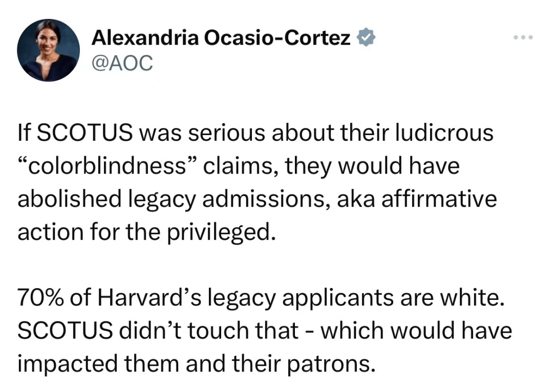Viewport: 553px width, 392px height.
Task: Click the phrase "legacy admissions"
Action: [x=226, y=199]
